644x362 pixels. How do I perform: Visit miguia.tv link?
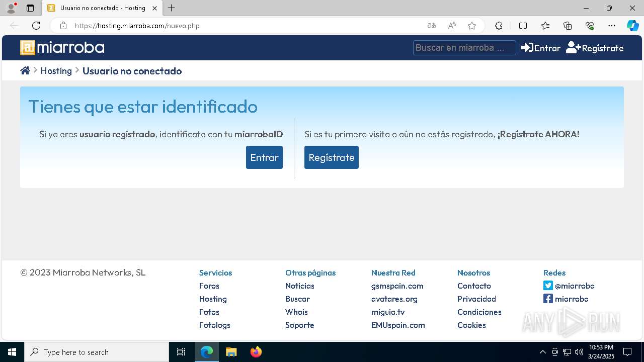point(388,312)
